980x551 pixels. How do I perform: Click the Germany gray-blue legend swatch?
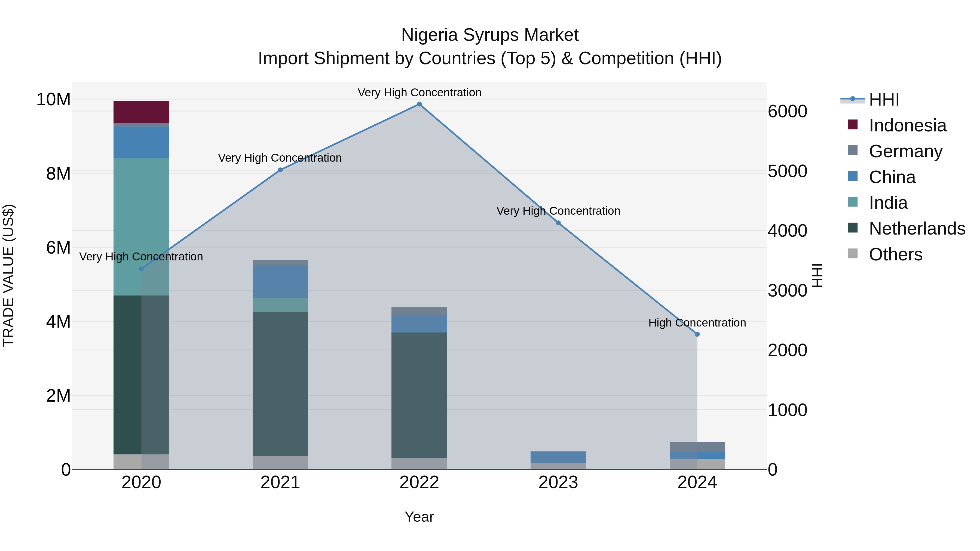tap(853, 150)
